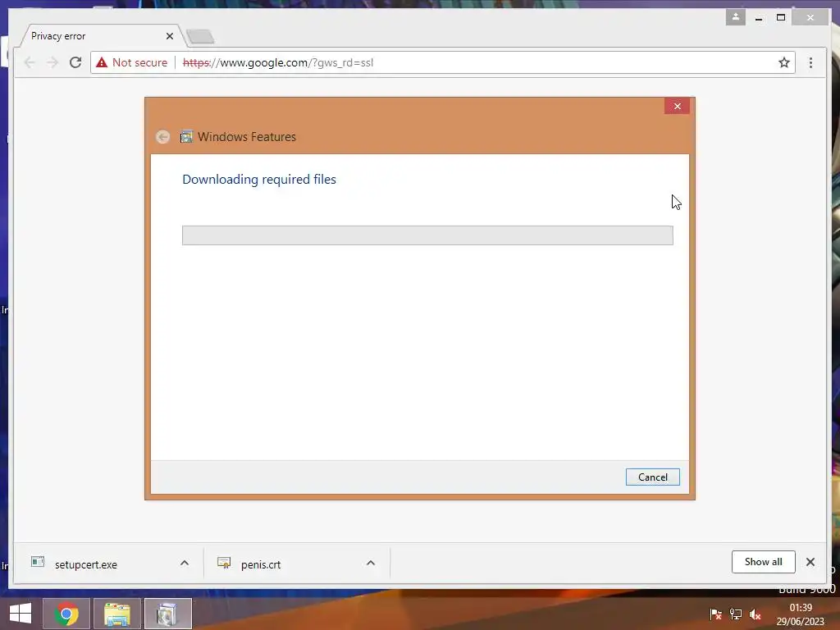Expand options for penis.crt download

(371, 563)
